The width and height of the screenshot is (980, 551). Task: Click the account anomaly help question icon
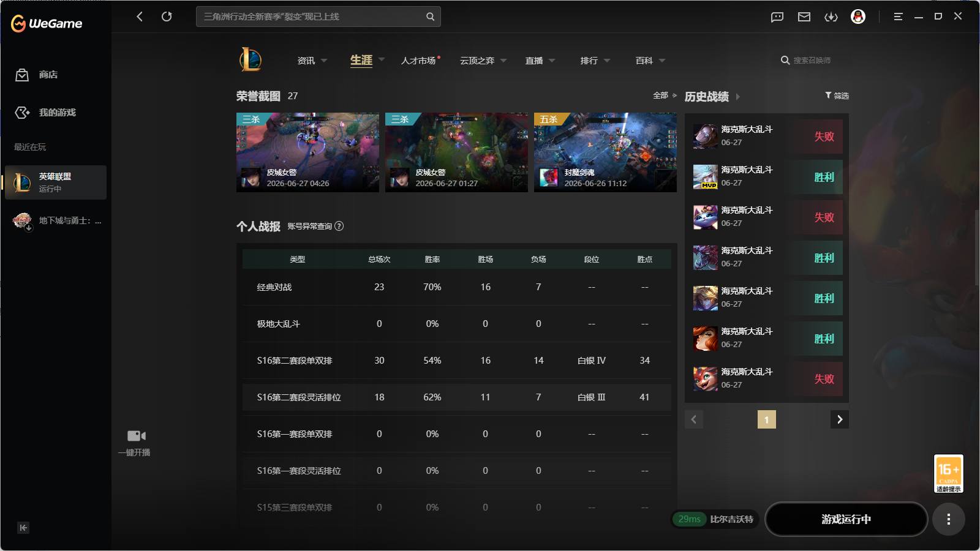tap(339, 226)
